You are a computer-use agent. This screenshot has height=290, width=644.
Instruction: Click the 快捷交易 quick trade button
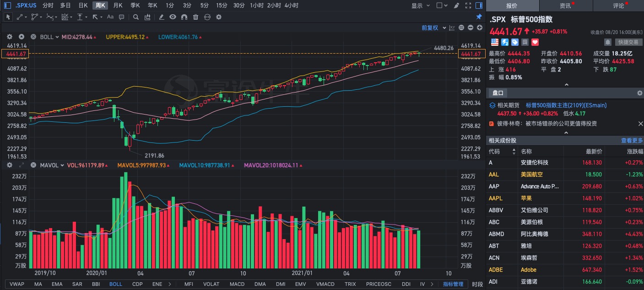[x=628, y=42]
